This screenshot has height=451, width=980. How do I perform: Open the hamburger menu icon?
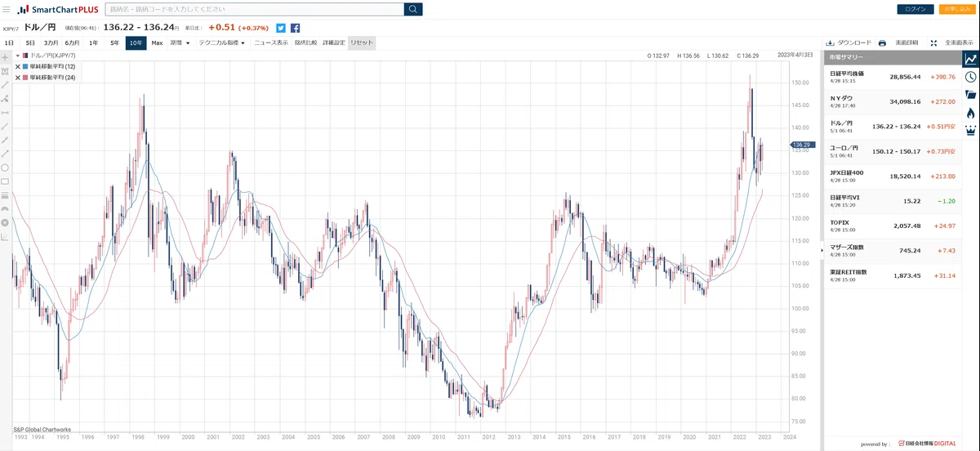click(7, 9)
